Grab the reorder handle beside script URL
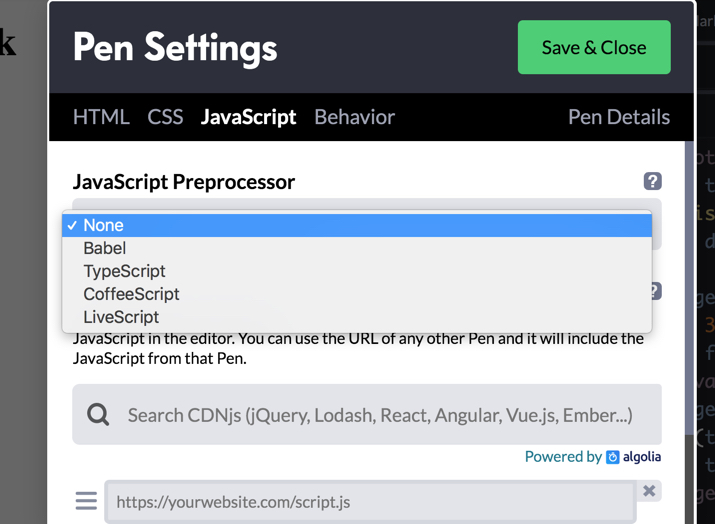This screenshot has width=715, height=524. 86,500
